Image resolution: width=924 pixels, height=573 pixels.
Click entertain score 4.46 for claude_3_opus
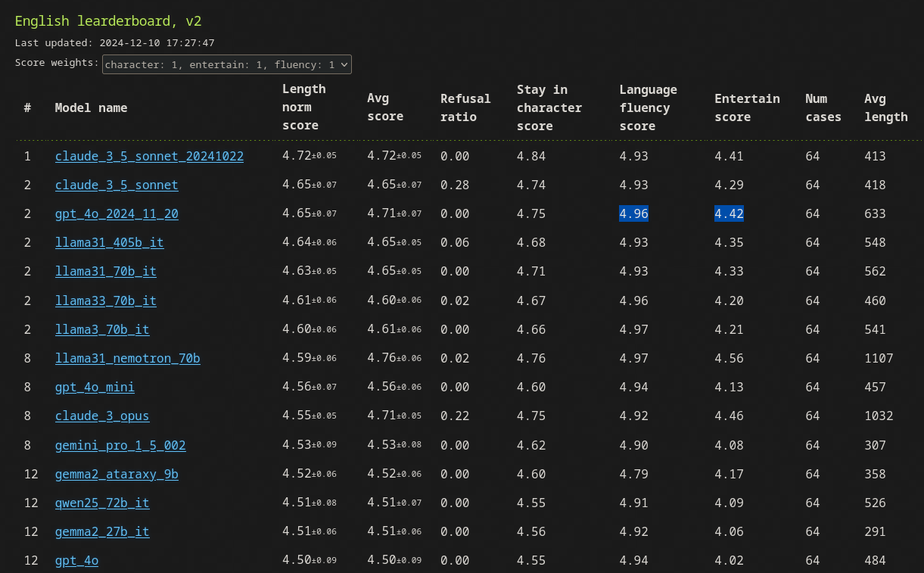730,416
